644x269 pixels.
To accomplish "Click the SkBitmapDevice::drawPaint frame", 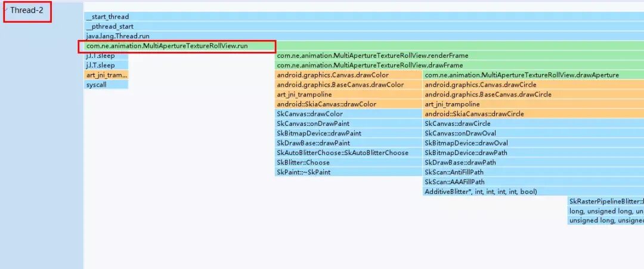I will tap(348, 134).
